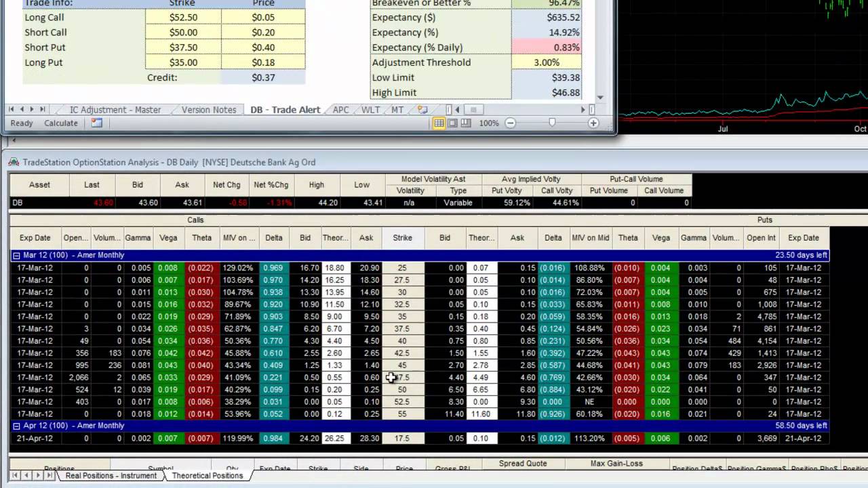Switch to the APC sheet tab
868x488 pixels.
(340, 109)
